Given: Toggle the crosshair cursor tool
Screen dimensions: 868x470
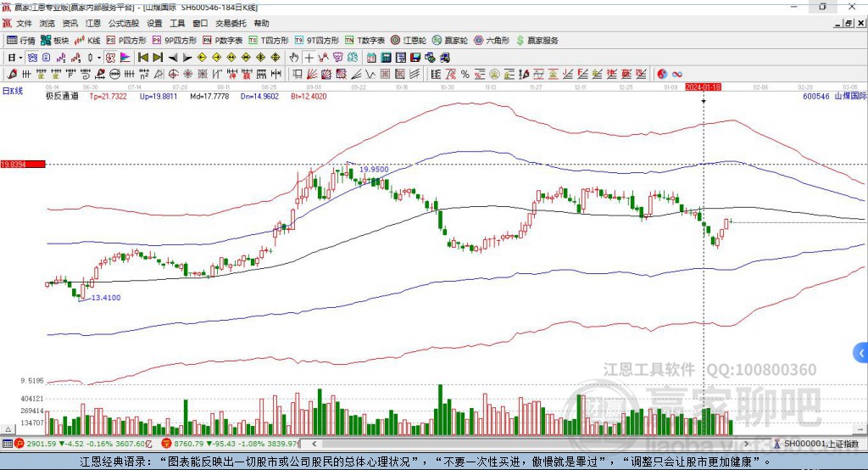Looking at the screenshot, I should (309, 58).
